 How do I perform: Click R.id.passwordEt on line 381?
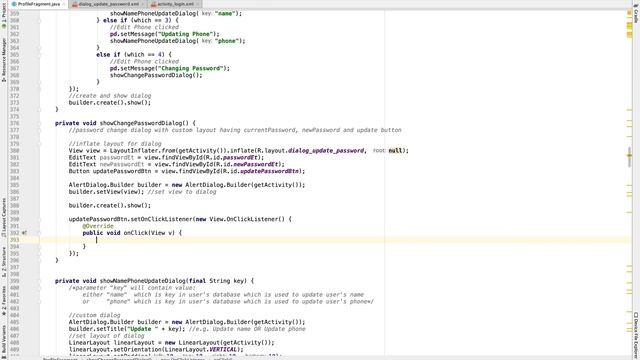234,158
